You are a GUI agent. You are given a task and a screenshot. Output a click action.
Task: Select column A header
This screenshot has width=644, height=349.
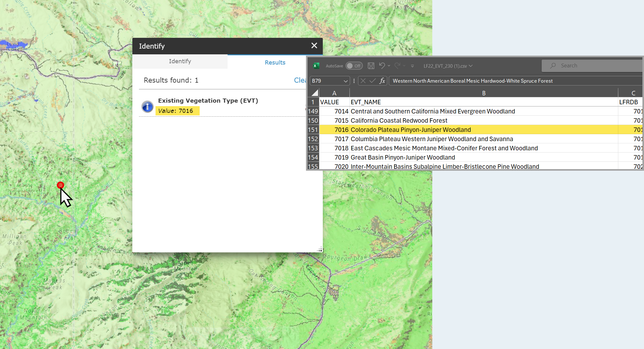pyautogui.click(x=334, y=93)
